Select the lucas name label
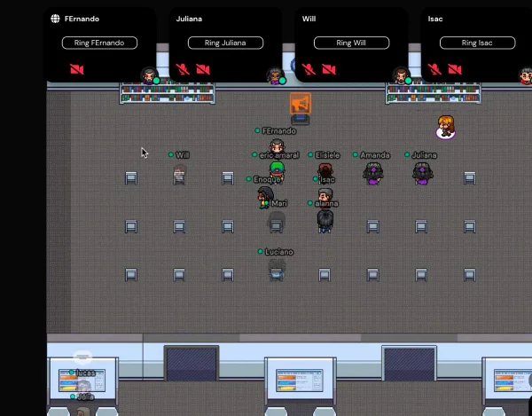The width and height of the screenshot is (532, 416). click(x=85, y=373)
